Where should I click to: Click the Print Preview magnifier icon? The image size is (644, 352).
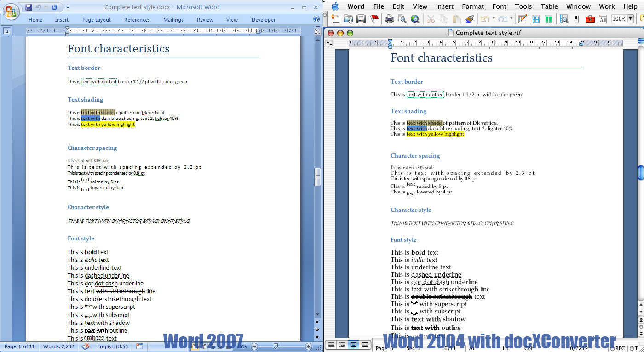click(402, 19)
